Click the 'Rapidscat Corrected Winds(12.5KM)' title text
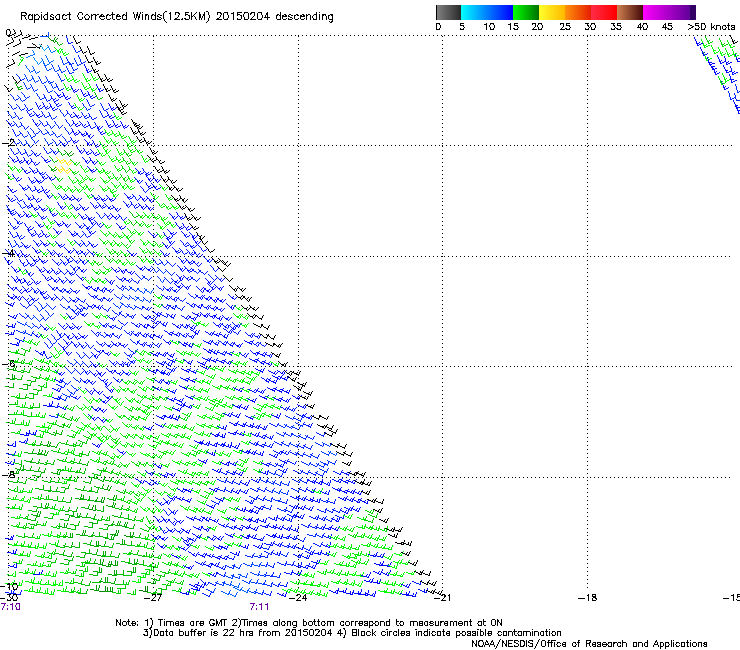Viewport: 740px width, 650px height. (x=115, y=17)
